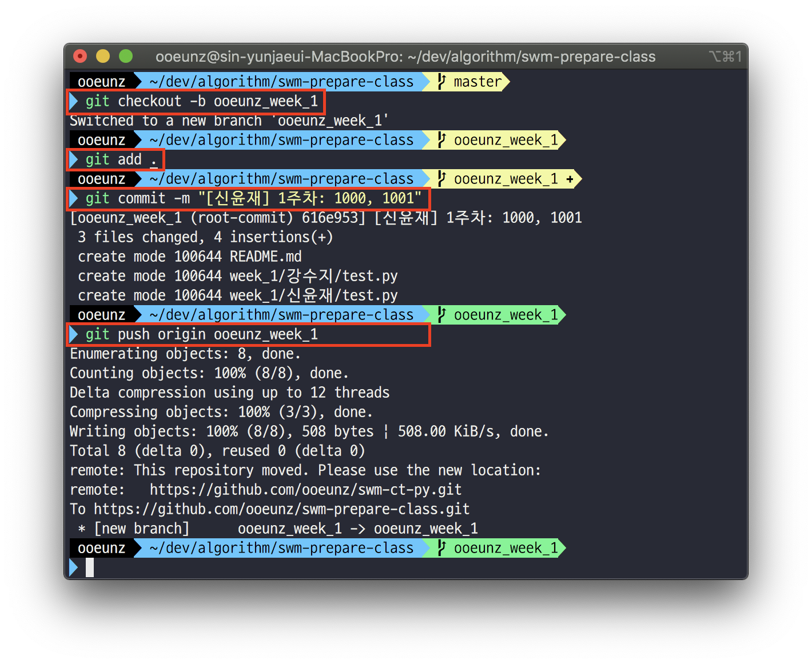Viewport: 812px width, 664px height.
Task: Click the 'git checkout -b ooeunz_week_1' command
Action: 201,102
